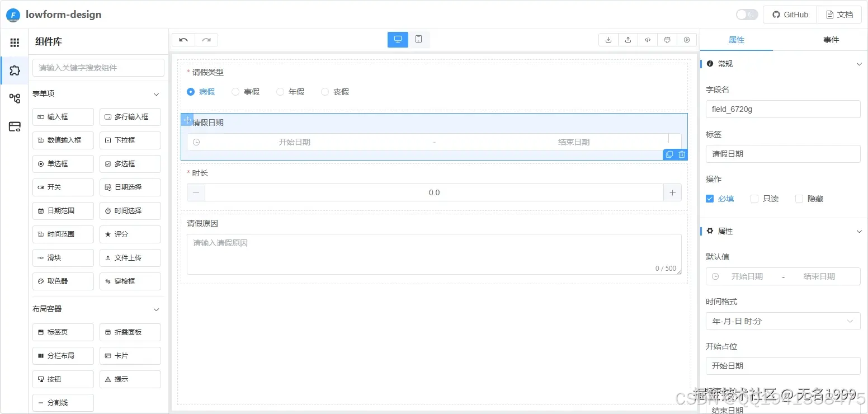This screenshot has width=868, height=414.
Task: Undo the last action
Action: click(183, 40)
